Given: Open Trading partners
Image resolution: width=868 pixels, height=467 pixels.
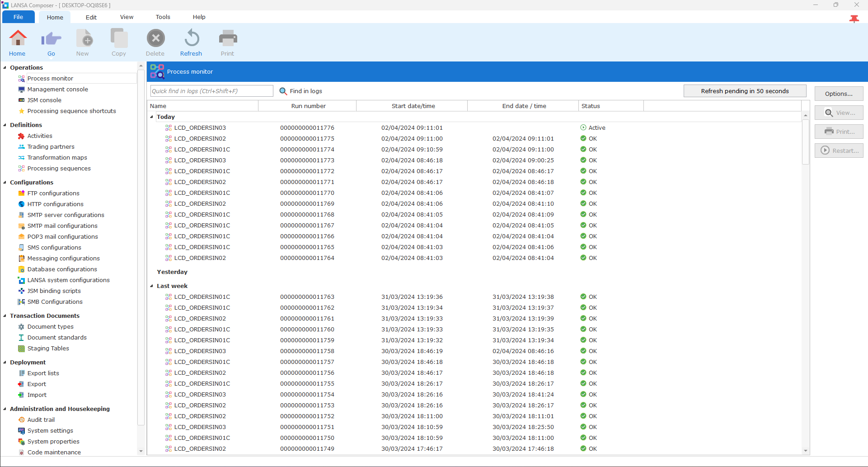Looking at the screenshot, I should click(51, 146).
